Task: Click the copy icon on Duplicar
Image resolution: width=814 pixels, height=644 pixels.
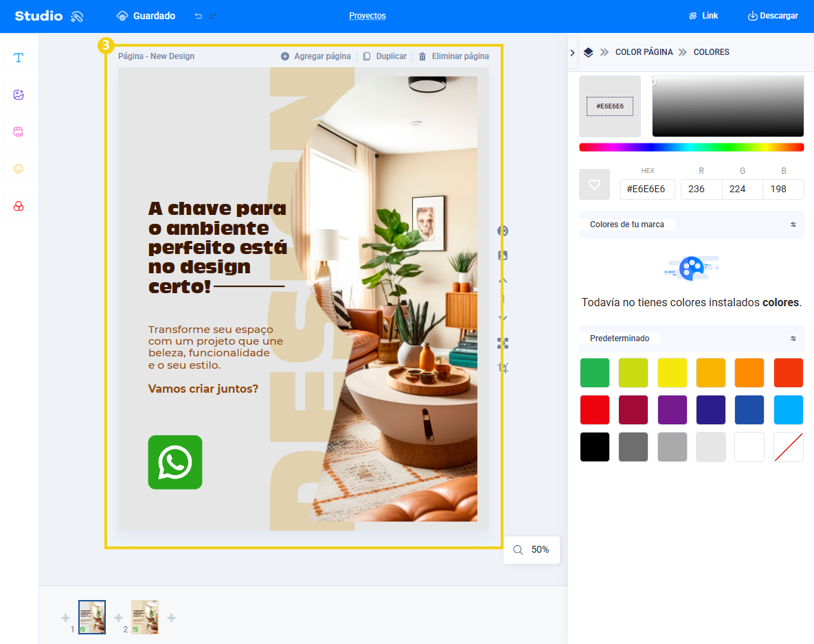Action: [367, 56]
